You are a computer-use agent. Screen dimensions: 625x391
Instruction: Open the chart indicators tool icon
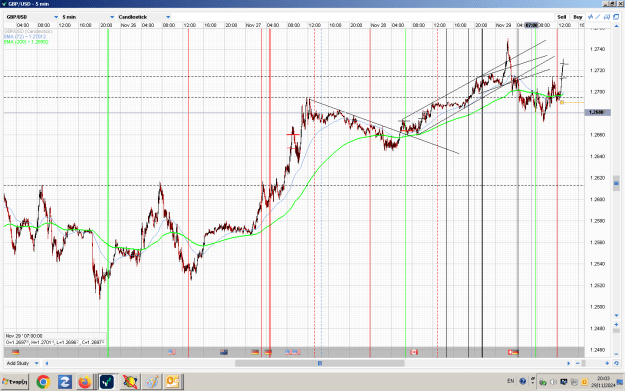pyautogui.click(x=590, y=17)
